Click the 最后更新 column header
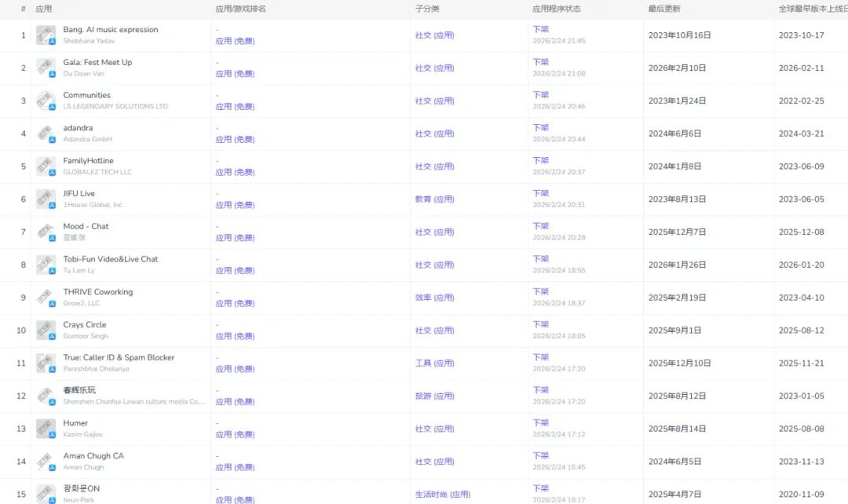Screen dimensions: 848x504 tap(663, 9)
